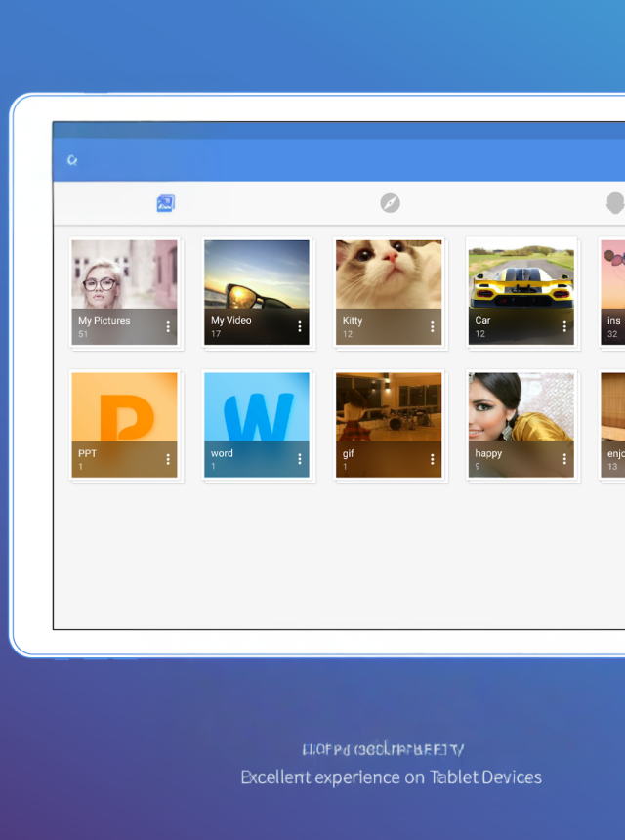
Task: Open the Car album with yellow car
Action: 521,278
